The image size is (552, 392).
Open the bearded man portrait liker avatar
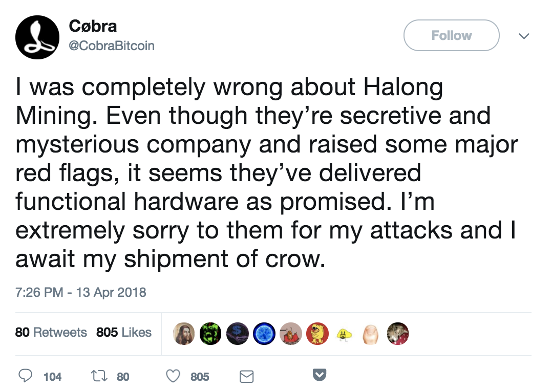click(x=184, y=333)
